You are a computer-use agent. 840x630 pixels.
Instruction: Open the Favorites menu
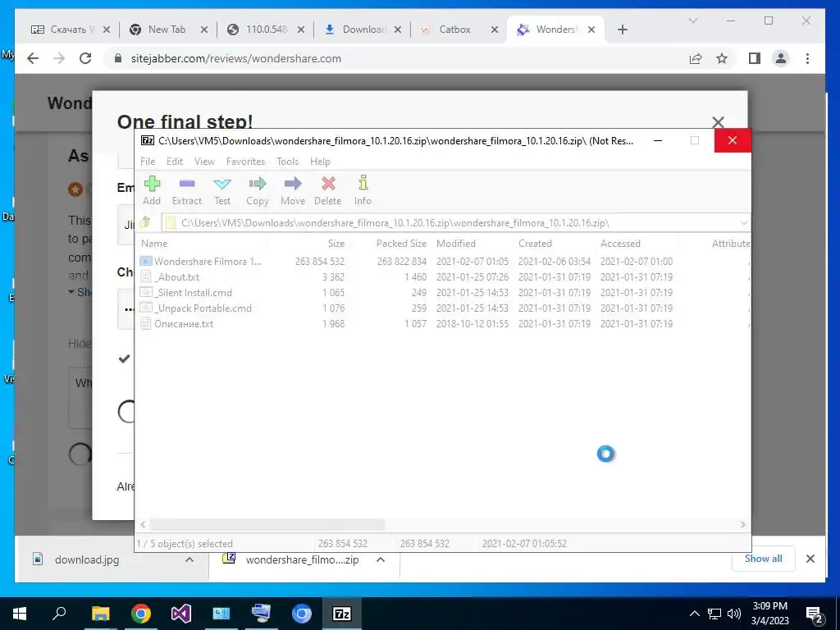click(245, 162)
